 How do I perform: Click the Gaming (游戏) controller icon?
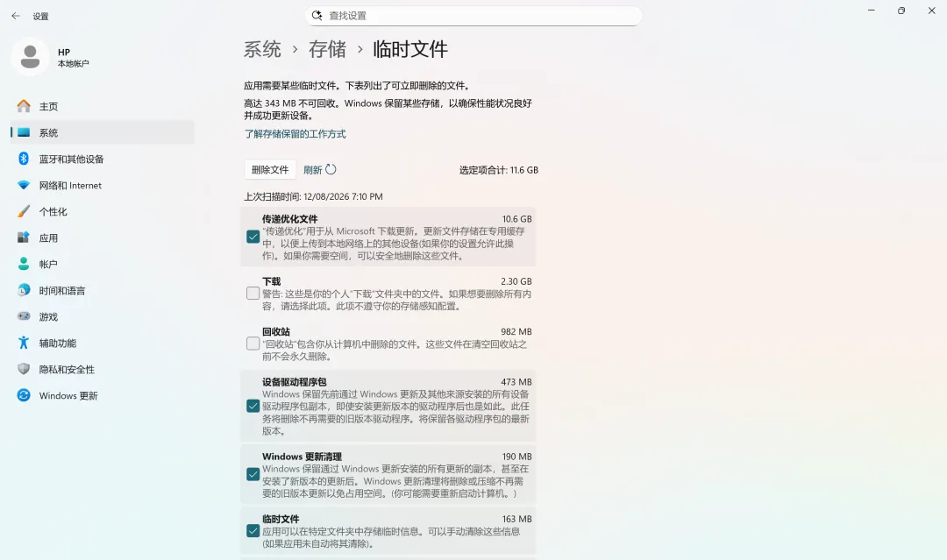(x=24, y=316)
